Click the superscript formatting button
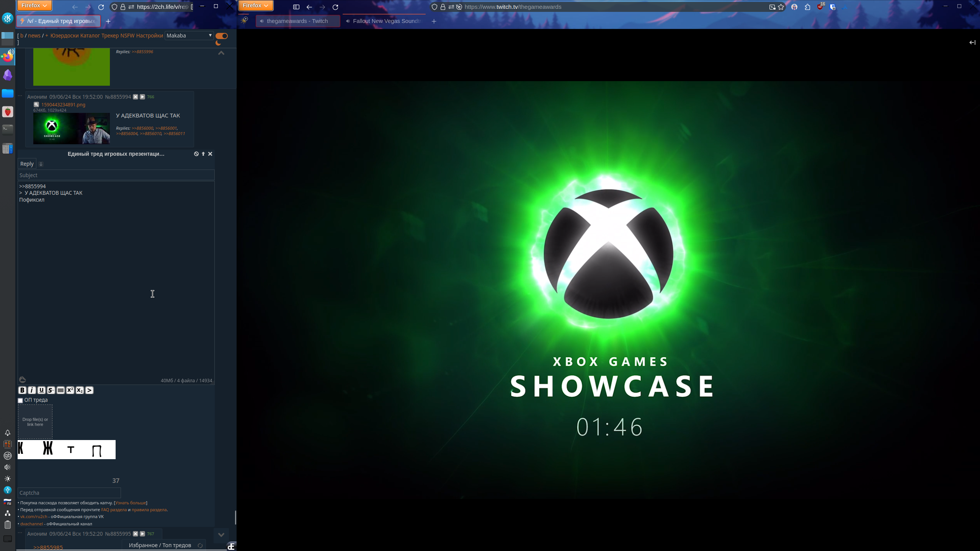This screenshot has width=980, height=551. pyautogui.click(x=70, y=390)
